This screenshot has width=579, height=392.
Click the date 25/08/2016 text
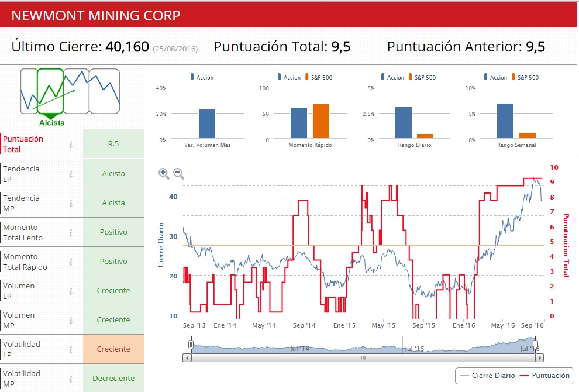tap(175, 49)
